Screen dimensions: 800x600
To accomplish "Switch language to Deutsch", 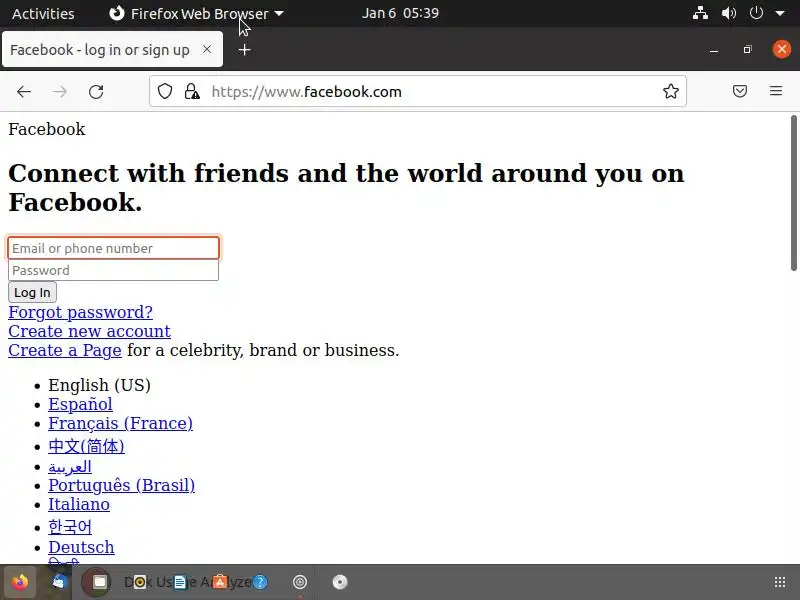I will pos(81,547).
